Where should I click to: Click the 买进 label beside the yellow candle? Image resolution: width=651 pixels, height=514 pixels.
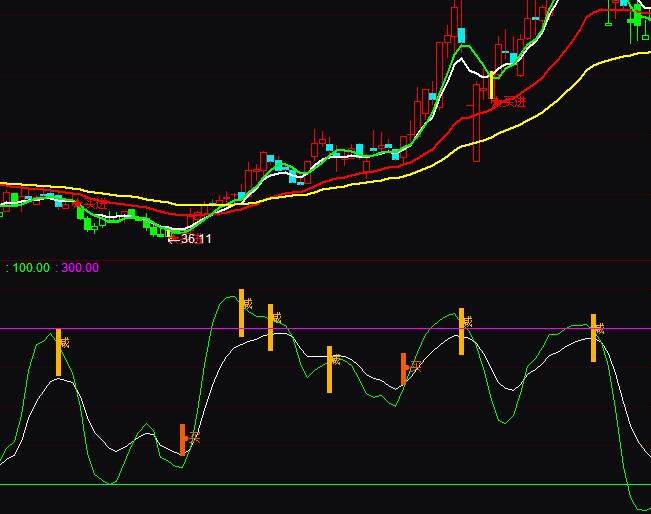click(510, 101)
